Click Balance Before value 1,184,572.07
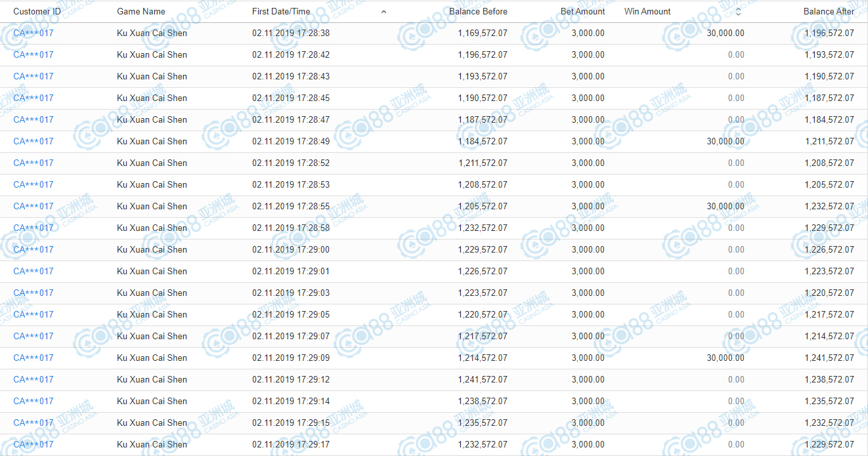This screenshot has height=456, width=868. pos(483,141)
